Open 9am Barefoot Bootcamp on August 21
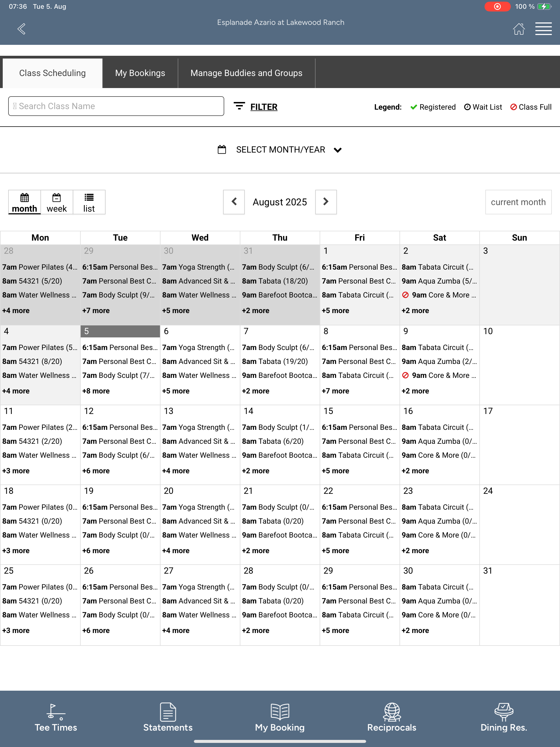This screenshot has width=560, height=747. click(280, 535)
